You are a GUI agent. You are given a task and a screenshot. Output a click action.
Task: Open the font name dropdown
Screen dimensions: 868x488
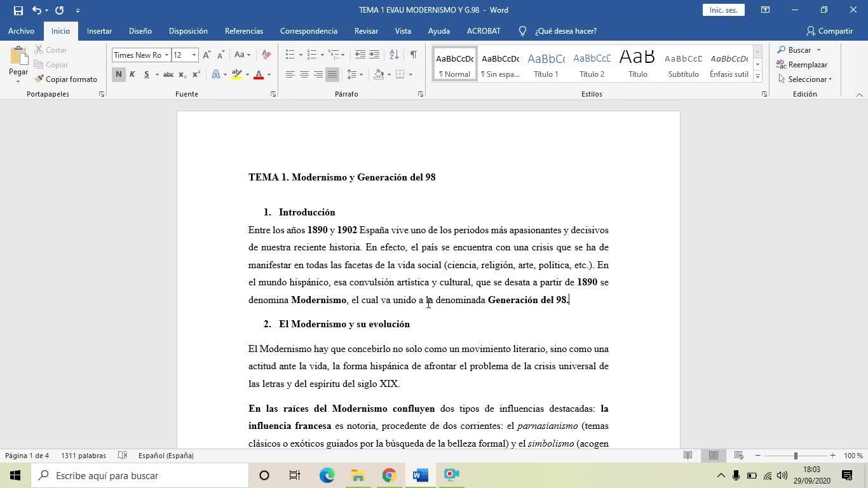pos(166,55)
